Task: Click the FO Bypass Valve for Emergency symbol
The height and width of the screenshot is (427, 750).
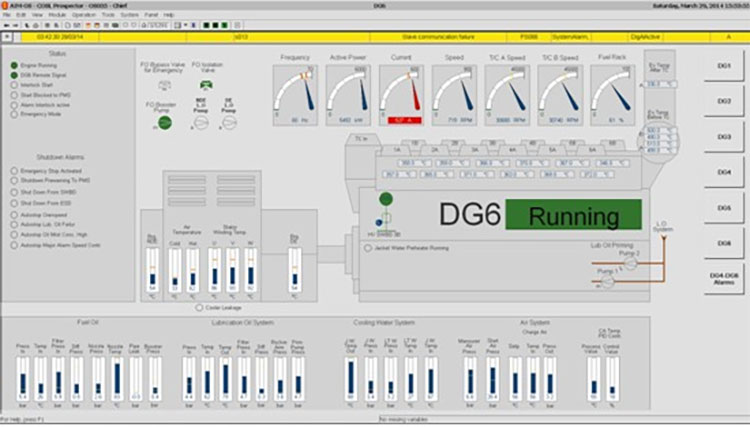Action: click(x=165, y=84)
